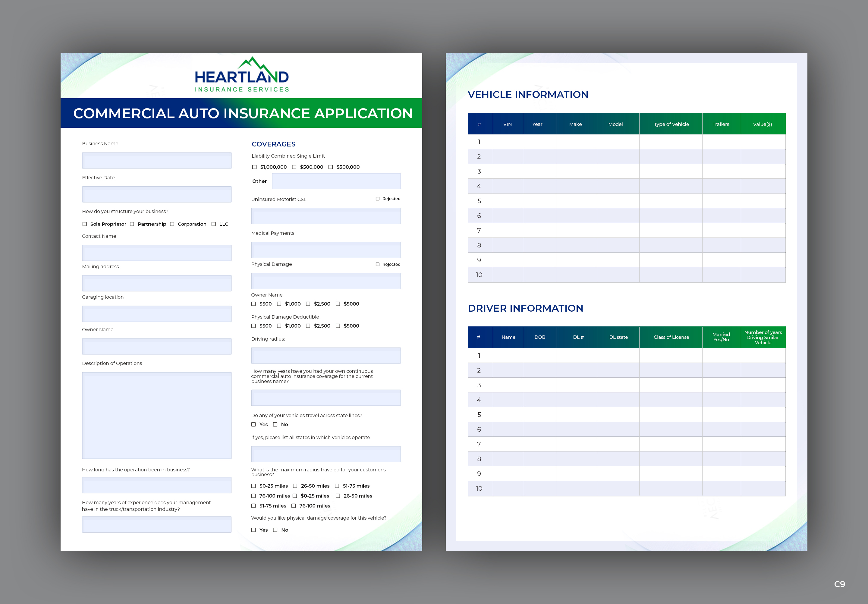The image size is (868, 604).
Task: Click the Class of License column header
Action: click(671, 337)
